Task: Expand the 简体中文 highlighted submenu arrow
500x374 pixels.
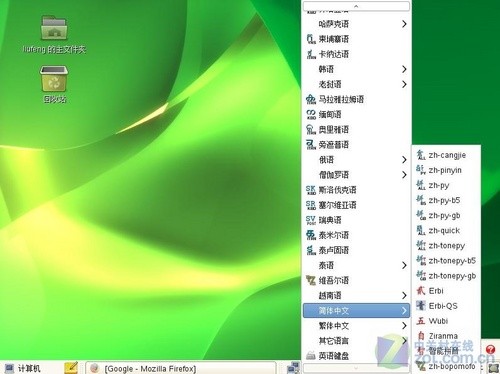Action: pyautogui.click(x=404, y=311)
